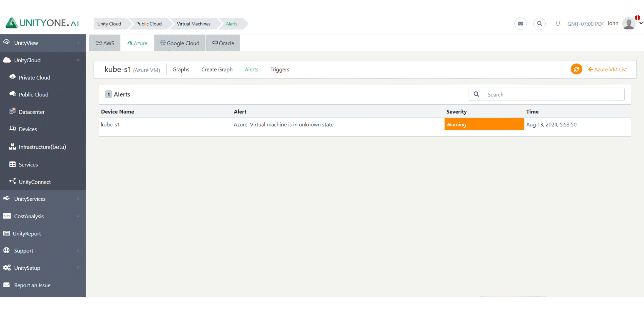Click the John user avatar

[629, 24]
